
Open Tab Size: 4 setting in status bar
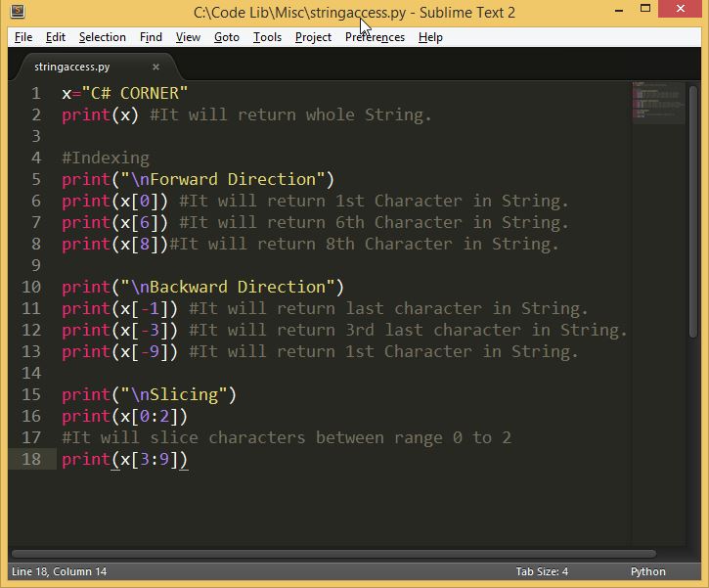point(542,571)
